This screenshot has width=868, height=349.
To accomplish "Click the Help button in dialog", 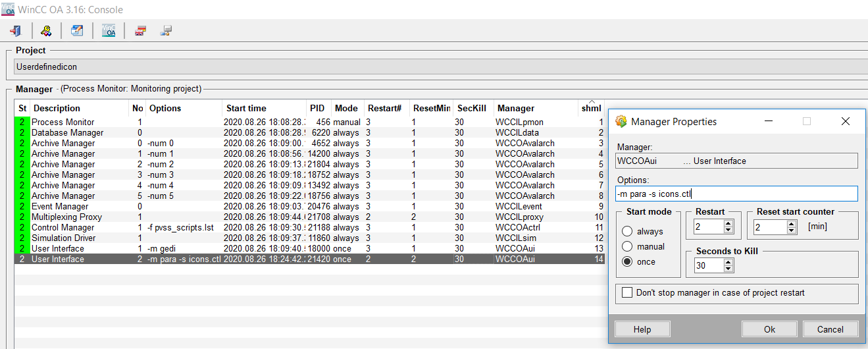I will coord(642,329).
